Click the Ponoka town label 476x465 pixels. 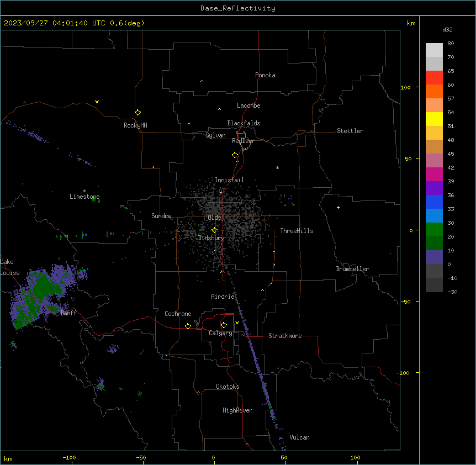265,75
